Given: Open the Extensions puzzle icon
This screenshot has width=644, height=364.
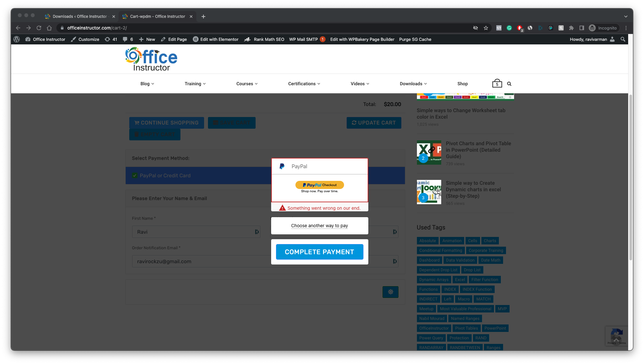Looking at the screenshot, I should [571, 28].
